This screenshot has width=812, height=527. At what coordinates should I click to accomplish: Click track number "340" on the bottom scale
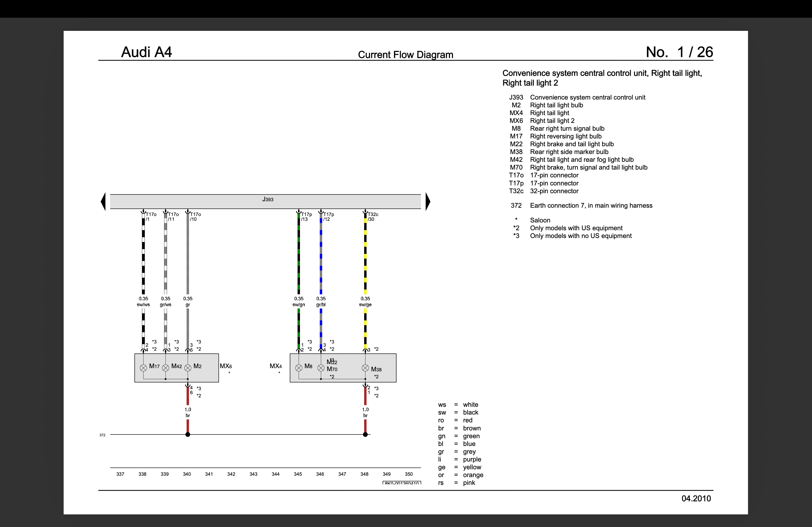point(187,474)
